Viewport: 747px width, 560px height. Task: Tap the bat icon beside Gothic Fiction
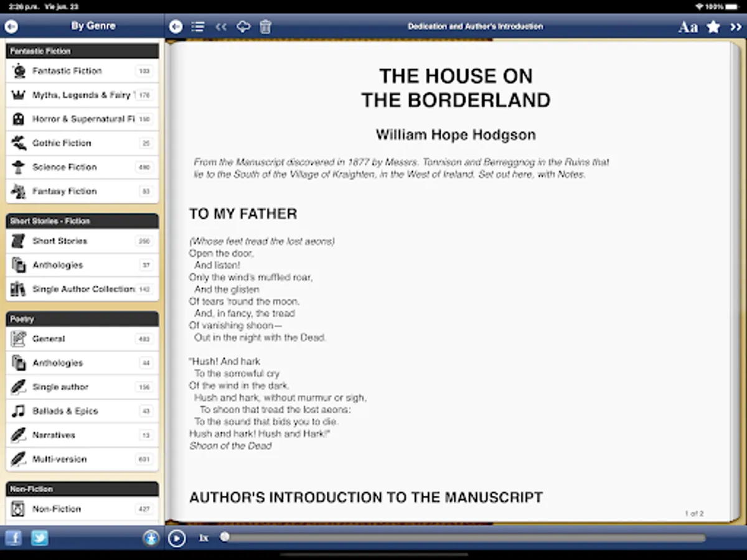pyautogui.click(x=19, y=143)
